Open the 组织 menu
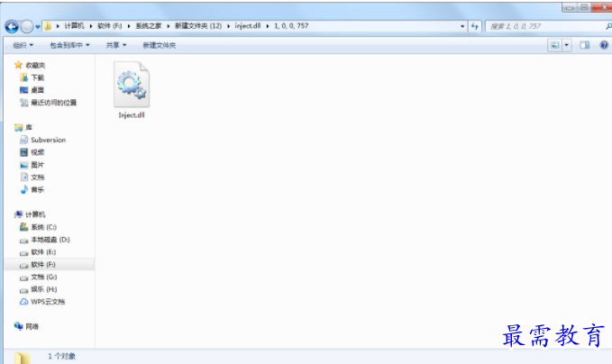The width and height of the screenshot is (612, 364). 23,45
